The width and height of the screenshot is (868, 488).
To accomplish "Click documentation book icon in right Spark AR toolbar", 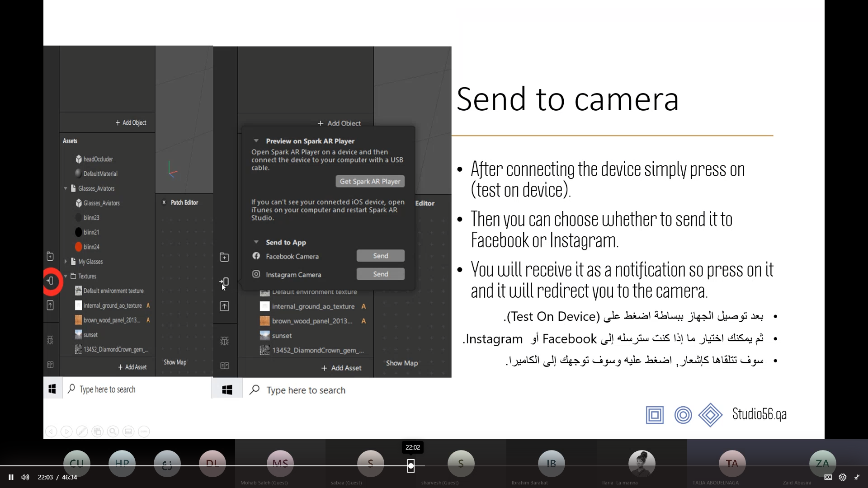I will (x=224, y=366).
